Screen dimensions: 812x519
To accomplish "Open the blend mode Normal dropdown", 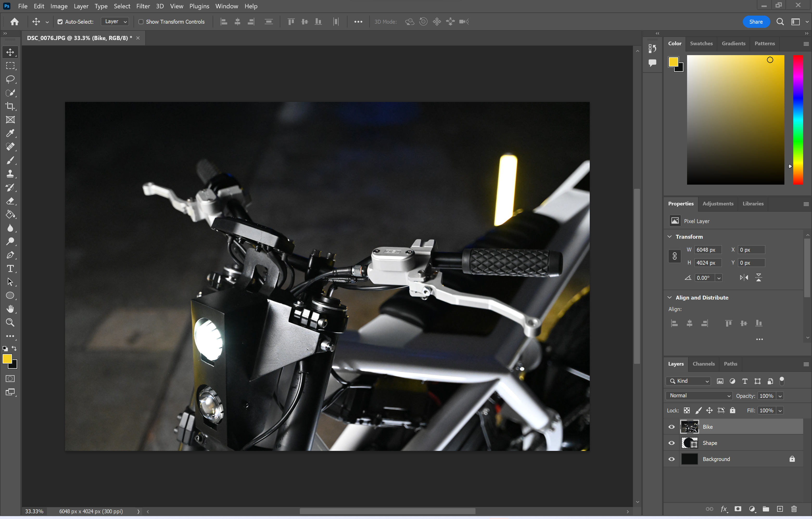I will tap(700, 396).
